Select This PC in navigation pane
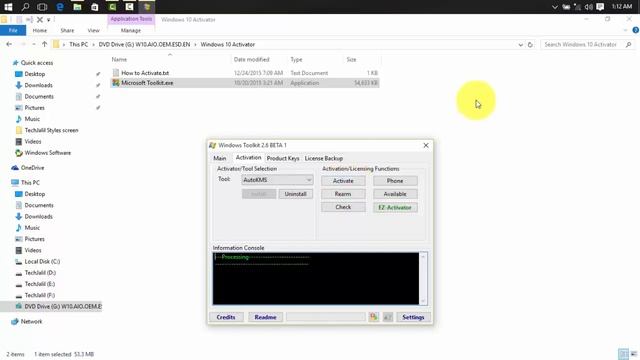Image resolution: width=640 pixels, height=360 pixels. click(x=30, y=182)
